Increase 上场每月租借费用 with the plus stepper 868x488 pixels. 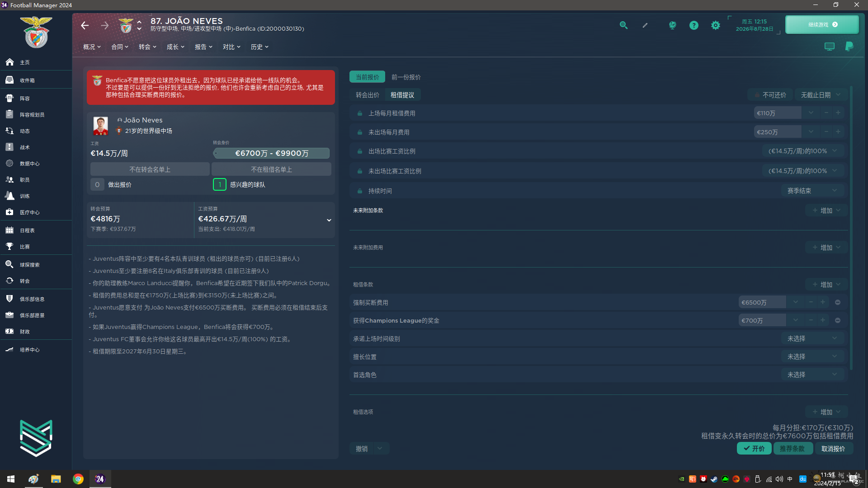[x=838, y=113]
